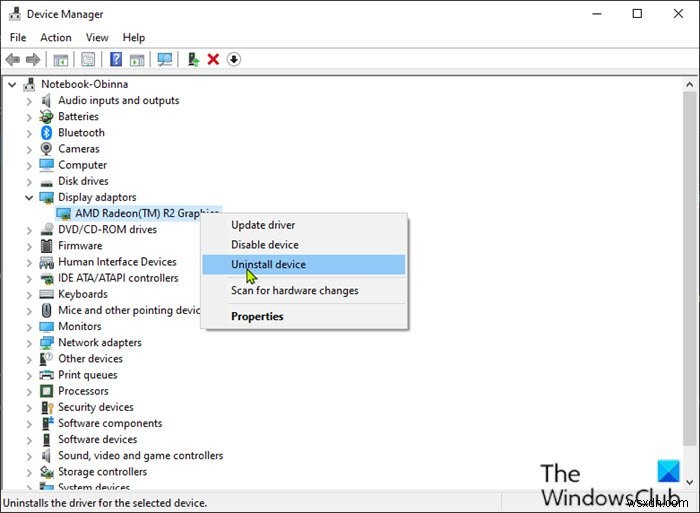Click the Firmware chip icon
Screen dimensions: 700x513
tap(46, 246)
